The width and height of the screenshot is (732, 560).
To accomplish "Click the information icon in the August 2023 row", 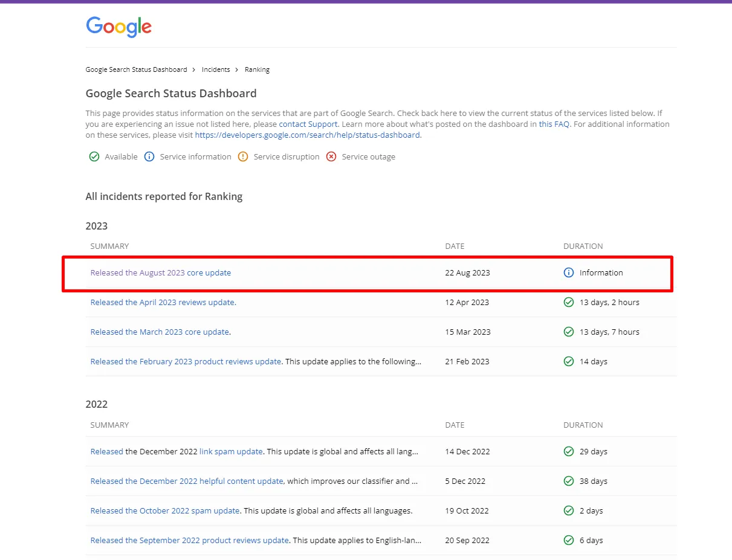I will coord(569,272).
